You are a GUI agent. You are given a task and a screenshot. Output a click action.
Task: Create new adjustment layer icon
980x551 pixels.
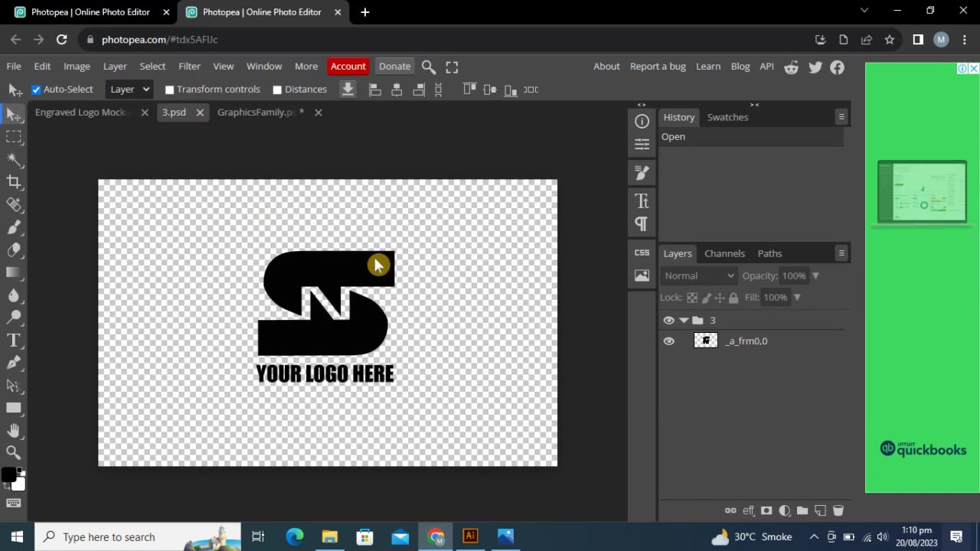click(x=785, y=510)
